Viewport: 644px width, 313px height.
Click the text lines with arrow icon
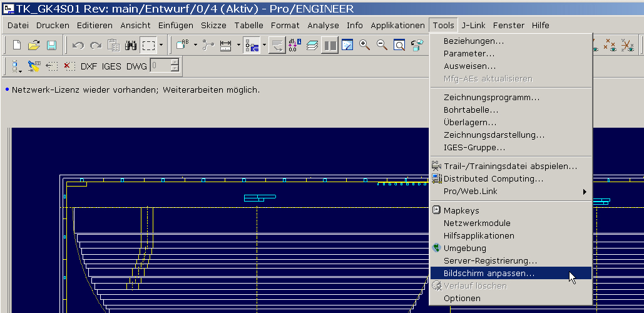[277, 45]
